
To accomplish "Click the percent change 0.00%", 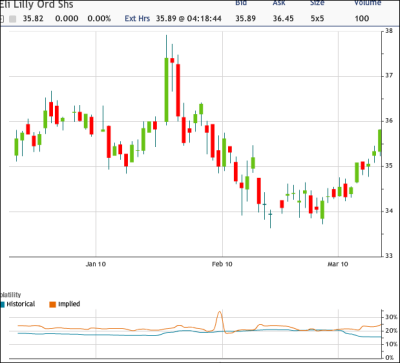I will [99, 18].
